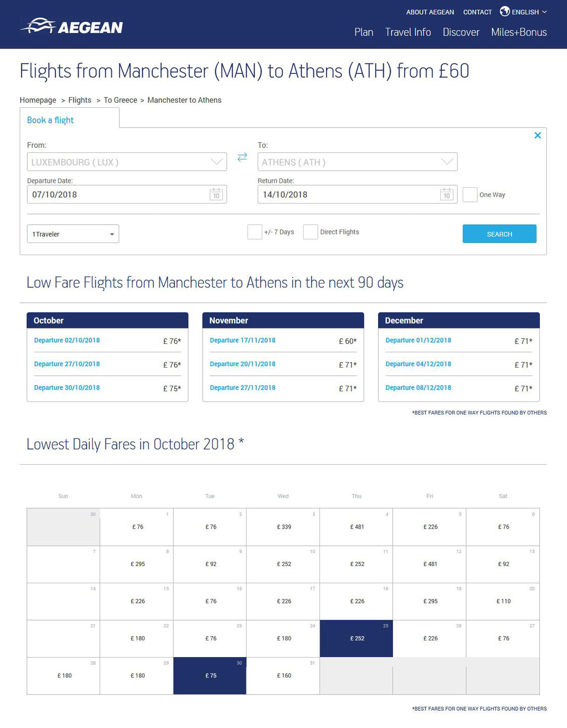The width and height of the screenshot is (567, 728).
Task: Open the return date calendar icon
Action: (x=447, y=194)
